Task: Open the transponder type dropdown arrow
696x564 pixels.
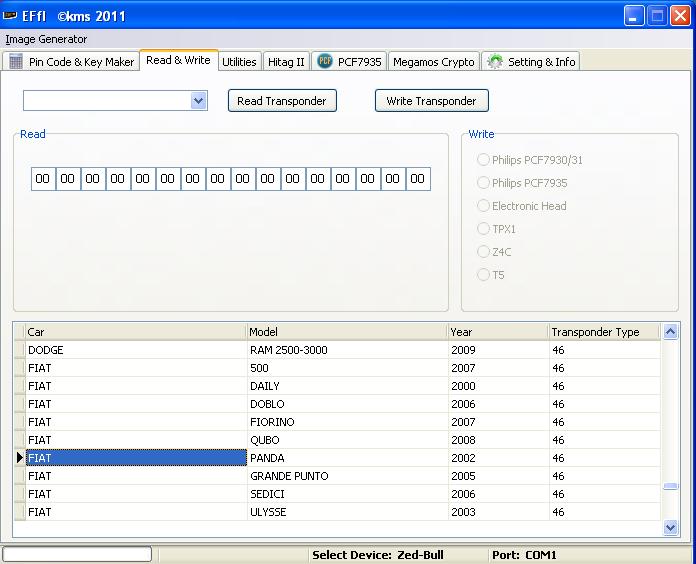Action: (198, 101)
